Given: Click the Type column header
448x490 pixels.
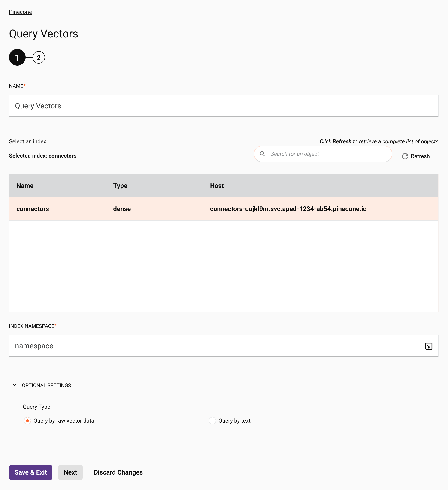Looking at the screenshot, I should [154, 186].
